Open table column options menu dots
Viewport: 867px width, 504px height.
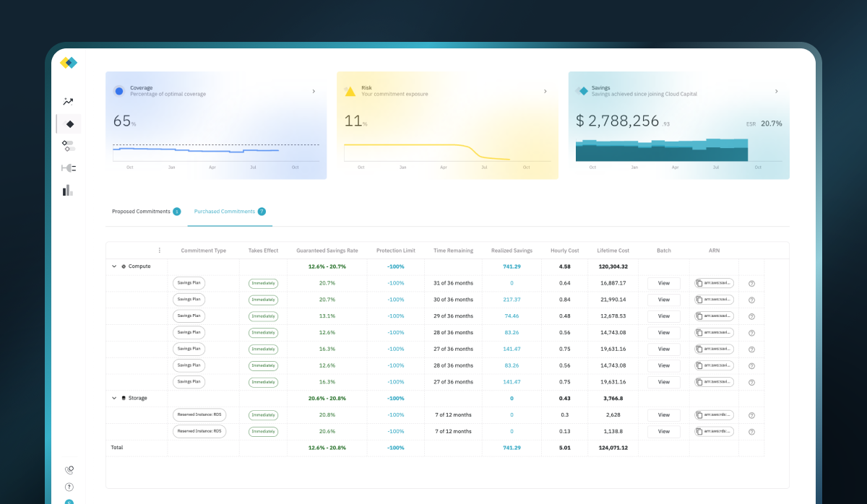click(x=160, y=251)
